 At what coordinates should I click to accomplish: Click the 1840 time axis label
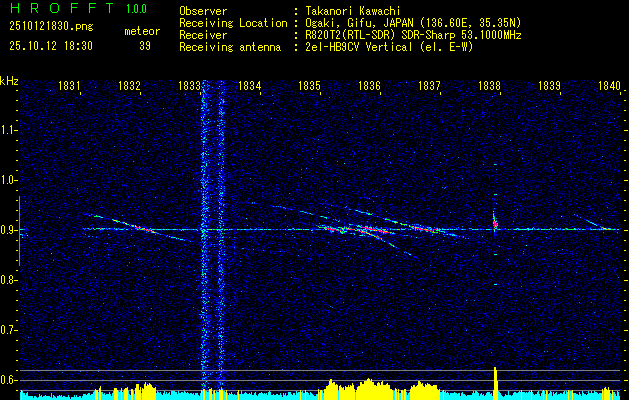[609, 85]
